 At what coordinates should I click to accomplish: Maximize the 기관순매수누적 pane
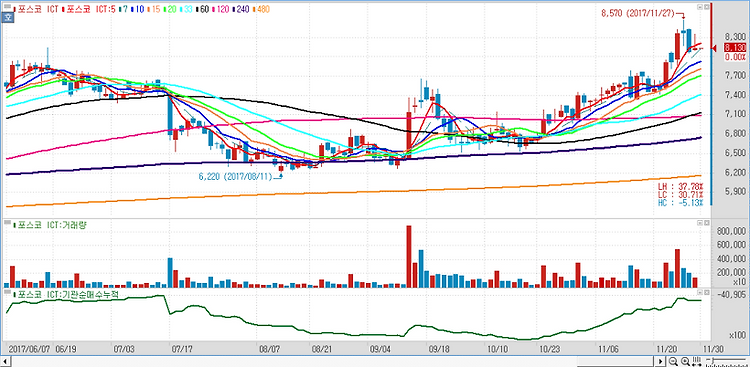[706, 291]
